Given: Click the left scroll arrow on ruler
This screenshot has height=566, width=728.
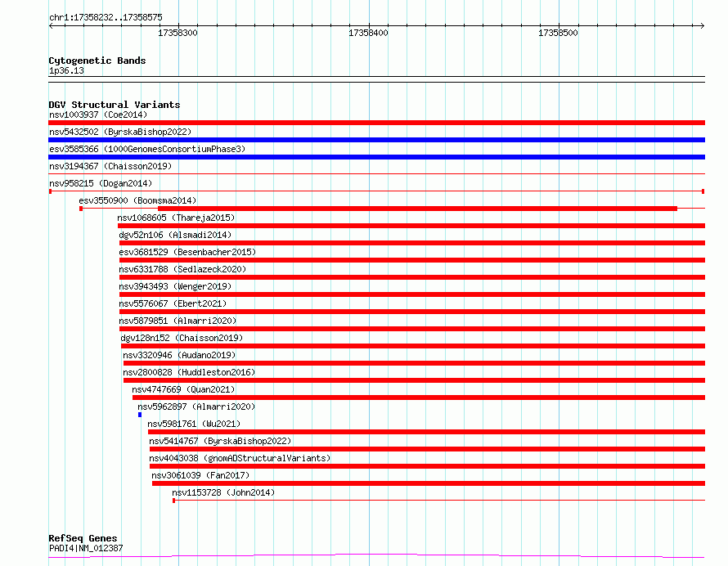Looking at the screenshot, I should (x=51, y=26).
